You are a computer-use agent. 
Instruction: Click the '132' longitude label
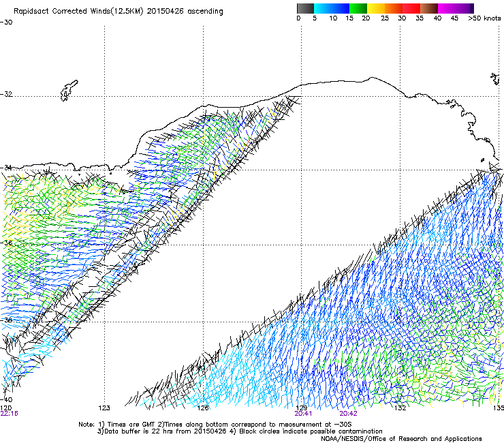400,408
